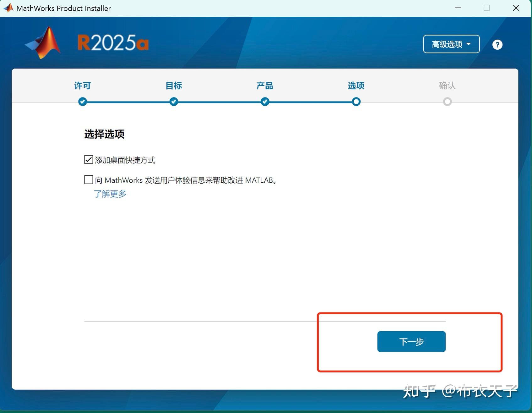Click the 确认 step circle indicator

pyautogui.click(x=447, y=102)
